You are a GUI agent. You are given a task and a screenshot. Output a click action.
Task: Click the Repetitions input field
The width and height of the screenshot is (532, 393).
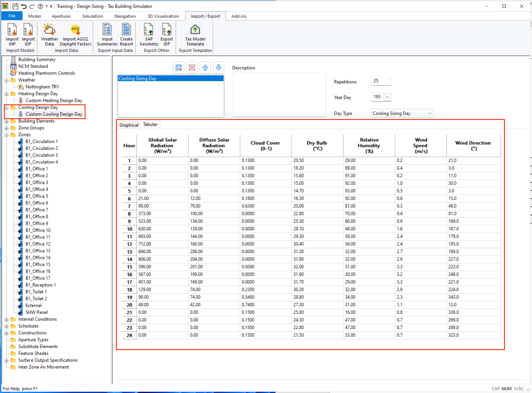point(381,81)
